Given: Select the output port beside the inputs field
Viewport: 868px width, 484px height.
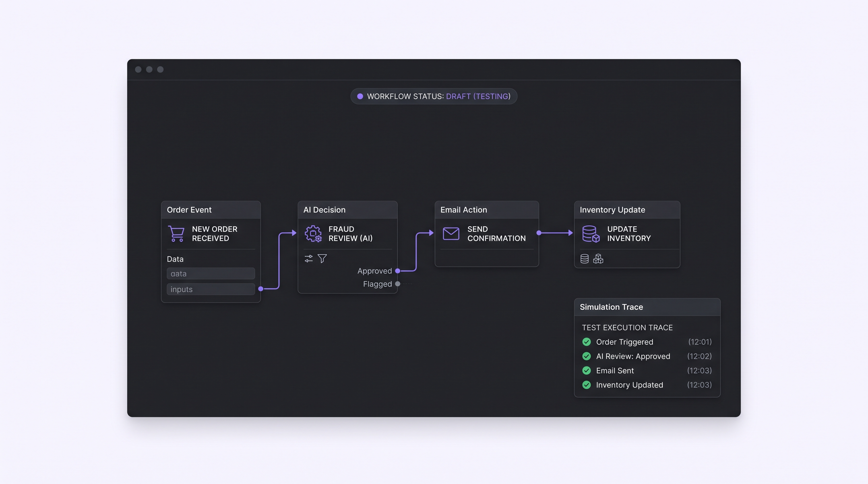Looking at the screenshot, I should [x=261, y=289].
